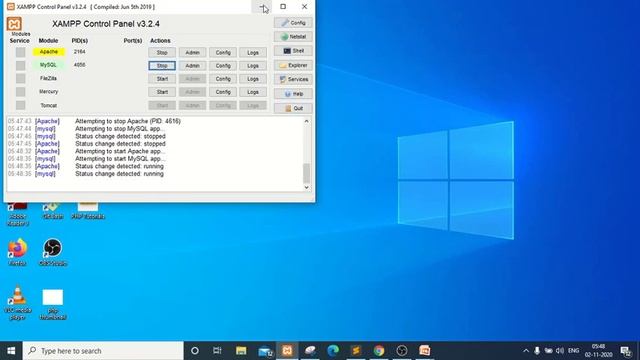The width and height of the screenshot is (640, 360).
Task: Open MySQL Logs list
Action: point(253,66)
